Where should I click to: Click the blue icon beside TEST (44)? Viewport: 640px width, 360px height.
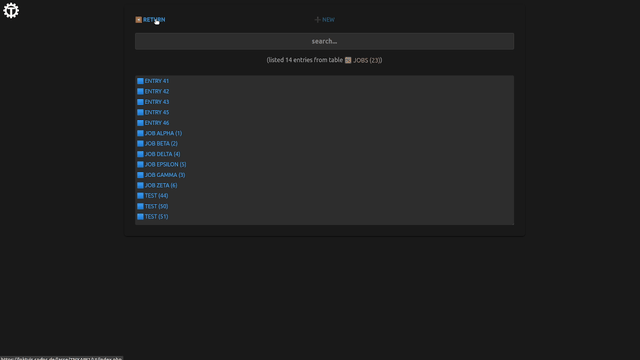(140, 196)
